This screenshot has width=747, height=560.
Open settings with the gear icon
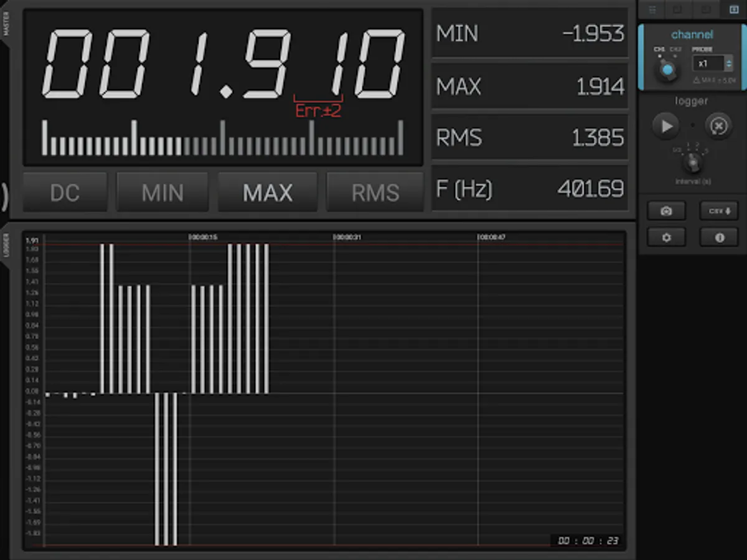pos(666,237)
